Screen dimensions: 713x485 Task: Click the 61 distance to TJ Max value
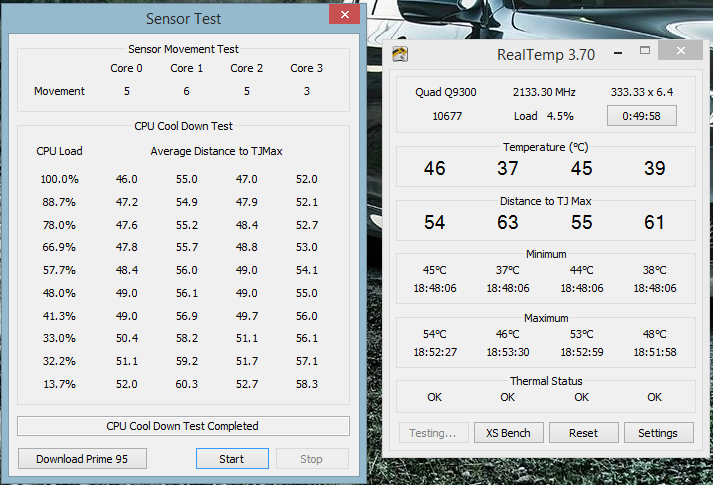coord(654,222)
